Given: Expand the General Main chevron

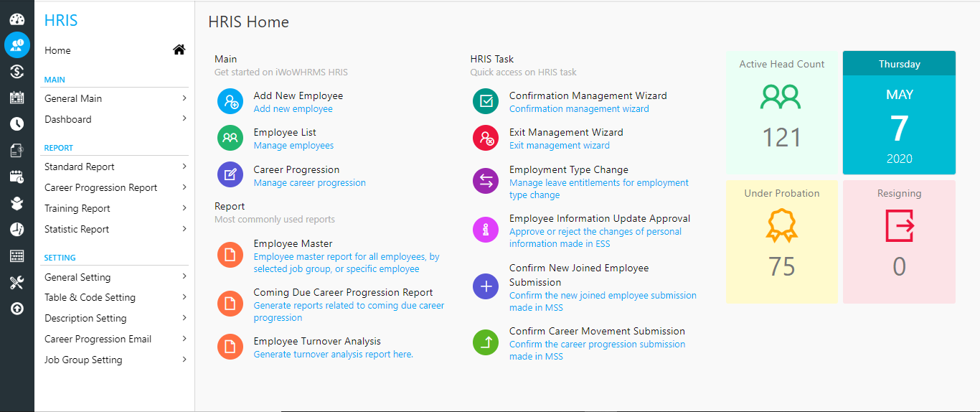Looking at the screenshot, I should pyautogui.click(x=184, y=98).
